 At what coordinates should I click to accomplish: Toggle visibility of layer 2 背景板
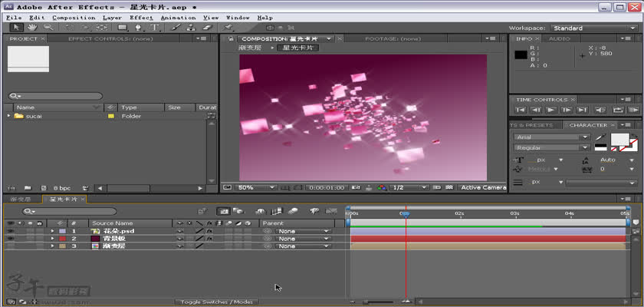11,239
